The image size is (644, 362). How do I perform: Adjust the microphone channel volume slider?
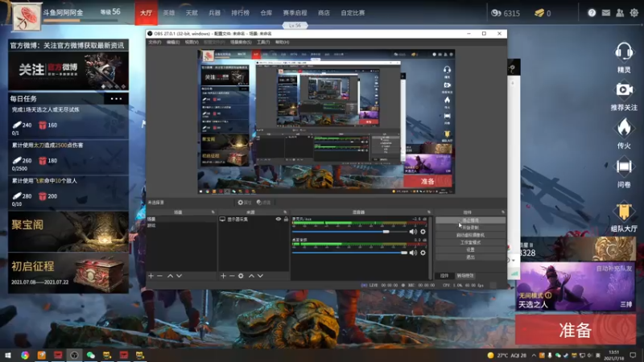click(349, 232)
